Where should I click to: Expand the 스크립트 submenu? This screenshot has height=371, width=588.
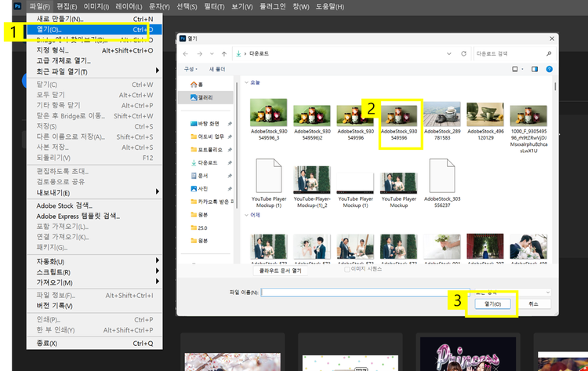157,271
